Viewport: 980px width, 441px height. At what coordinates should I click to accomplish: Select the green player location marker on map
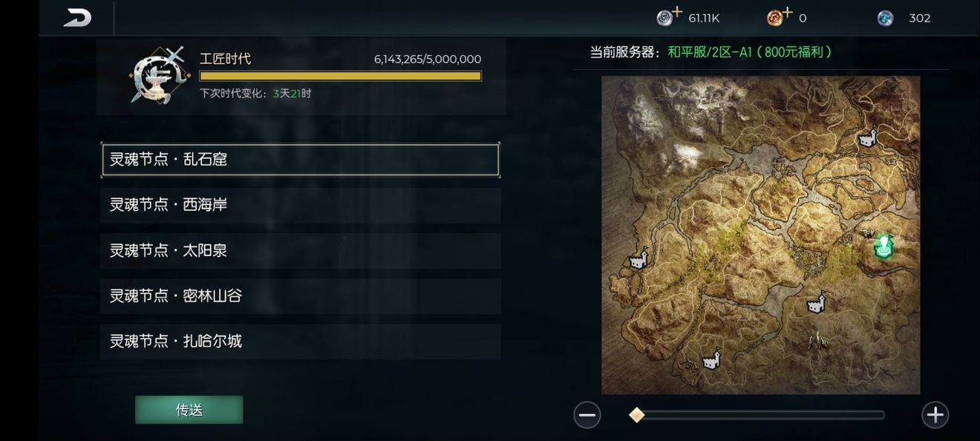[x=883, y=246]
